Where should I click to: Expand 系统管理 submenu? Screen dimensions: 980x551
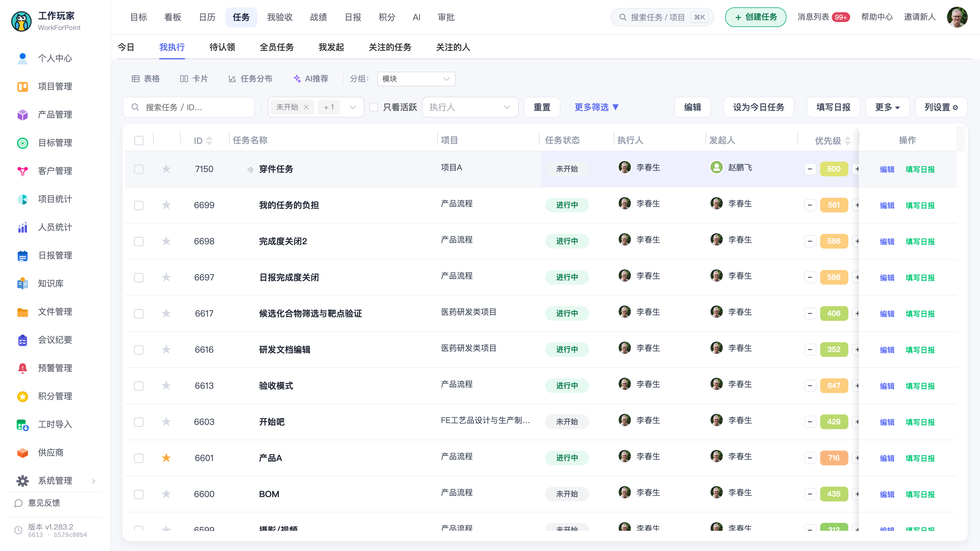tap(94, 481)
